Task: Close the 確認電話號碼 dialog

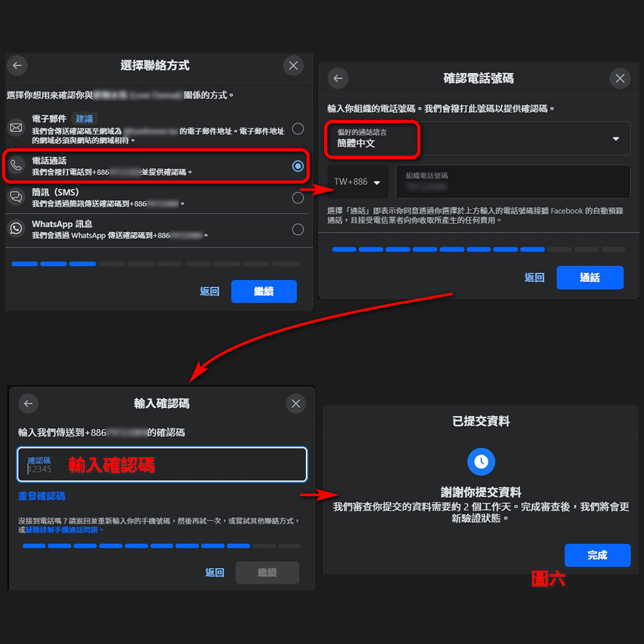Action: pyautogui.click(x=620, y=78)
